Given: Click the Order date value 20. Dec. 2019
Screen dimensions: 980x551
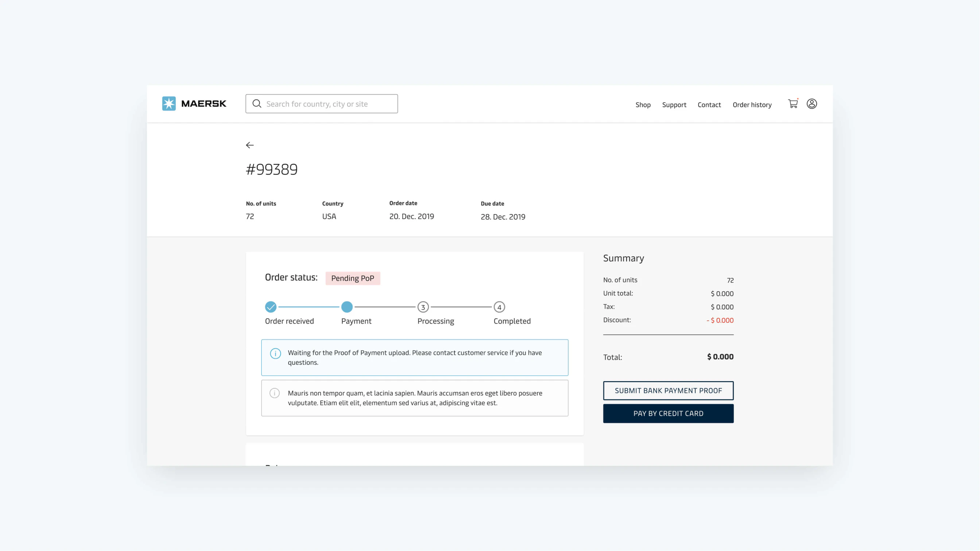Looking at the screenshot, I should pyautogui.click(x=412, y=216).
